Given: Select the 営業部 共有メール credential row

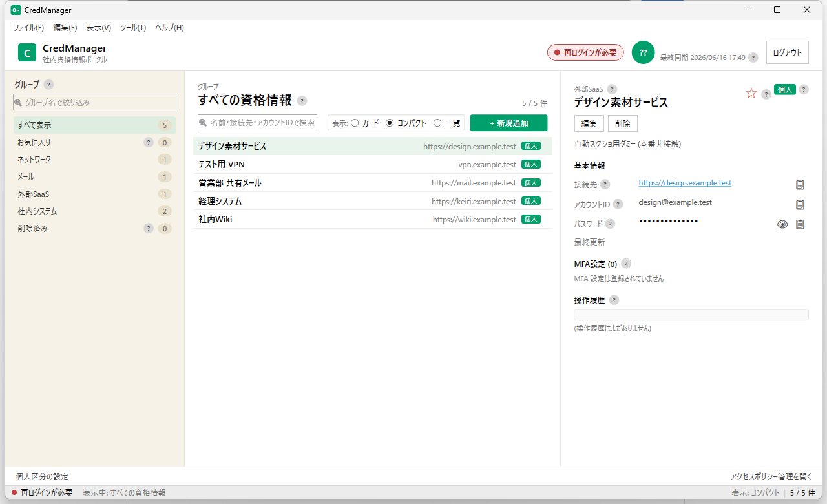Looking at the screenshot, I should pos(373,183).
